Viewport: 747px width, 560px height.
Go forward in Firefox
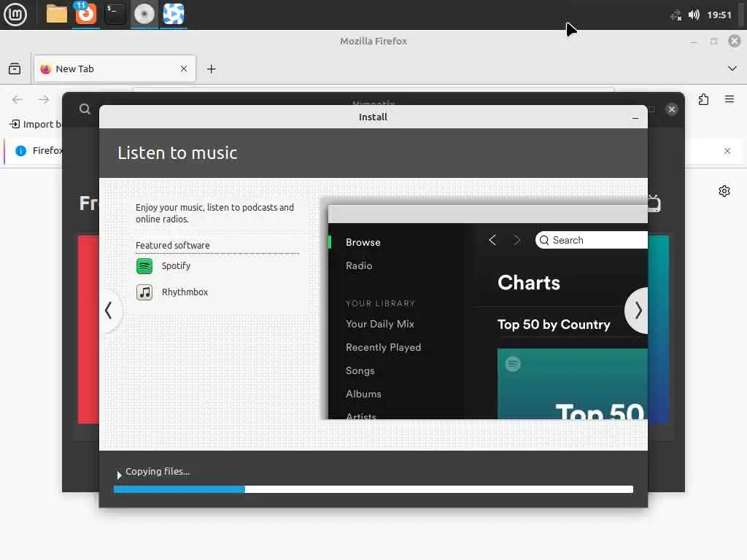pos(44,99)
